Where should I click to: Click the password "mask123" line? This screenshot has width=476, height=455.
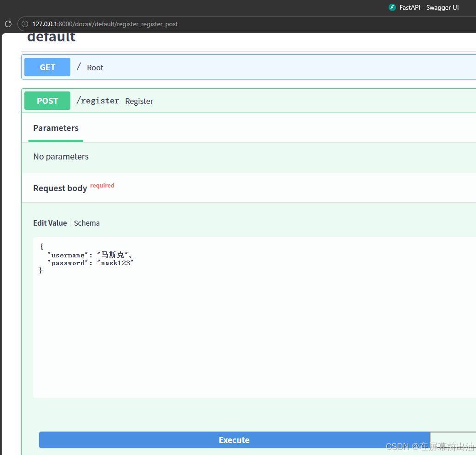click(91, 263)
